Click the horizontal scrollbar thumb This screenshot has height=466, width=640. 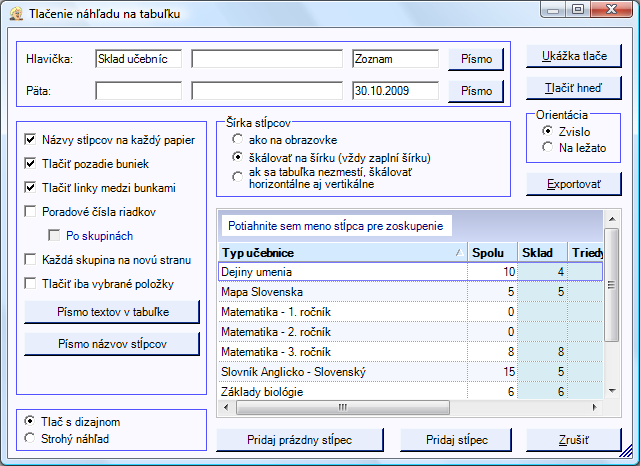point(342,407)
